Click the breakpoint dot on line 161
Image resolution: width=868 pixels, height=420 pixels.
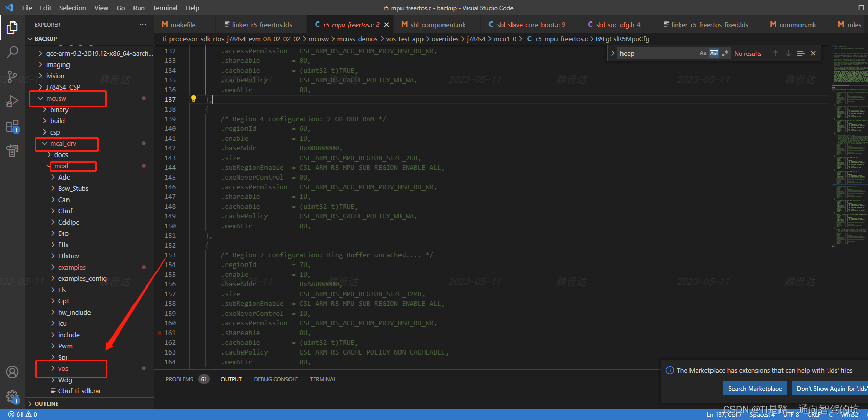coord(160,333)
